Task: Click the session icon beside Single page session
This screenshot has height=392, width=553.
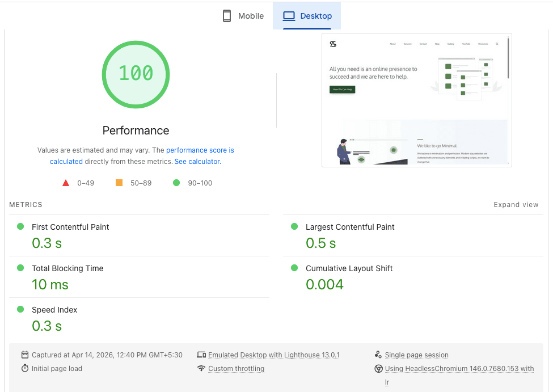Action: click(x=378, y=354)
